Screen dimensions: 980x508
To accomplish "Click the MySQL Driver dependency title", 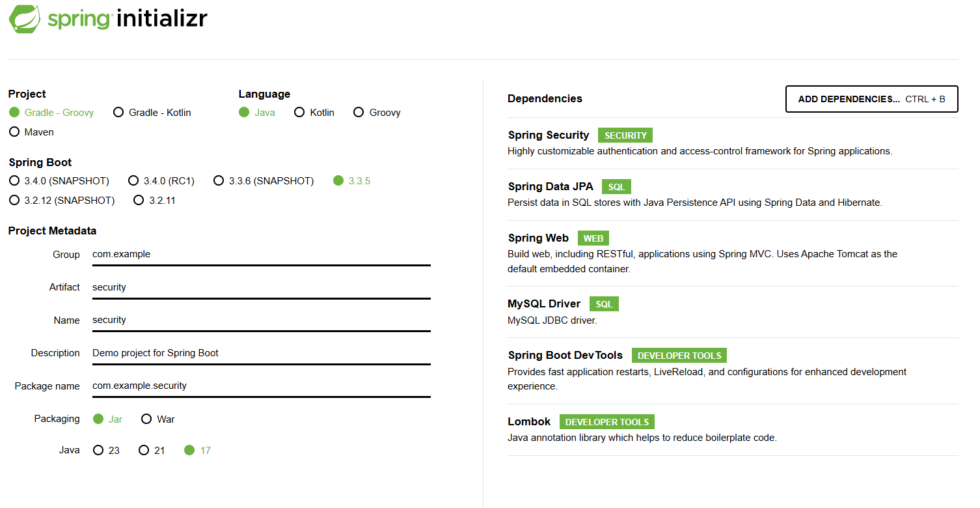I will (544, 303).
